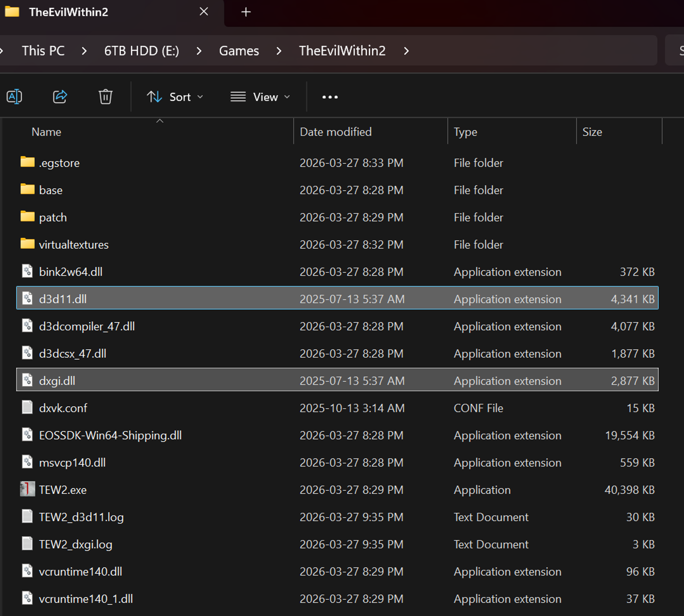Click TheEvilWithin2 breadcrumb segment

click(x=342, y=51)
